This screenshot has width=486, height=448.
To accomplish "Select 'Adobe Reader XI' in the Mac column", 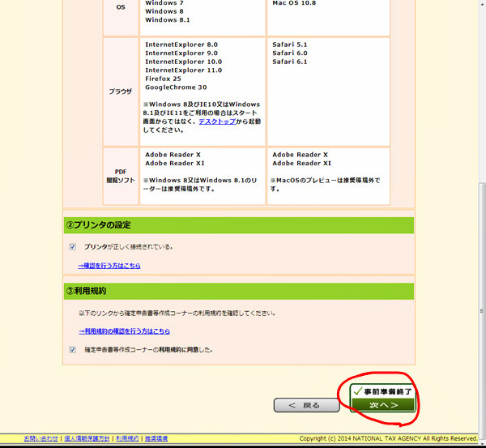I will coord(301,164).
